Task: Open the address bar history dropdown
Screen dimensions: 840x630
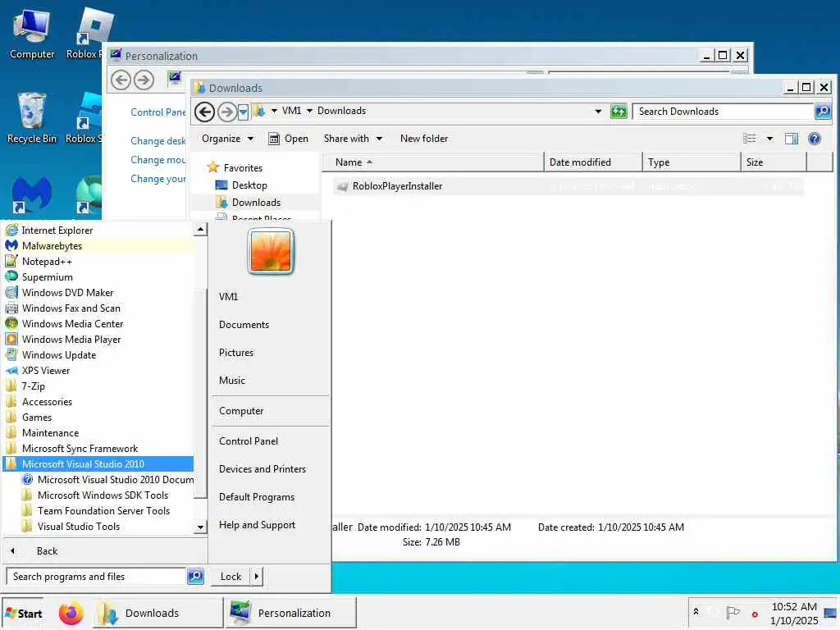Action: pyautogui.click(x=598, y=112)
